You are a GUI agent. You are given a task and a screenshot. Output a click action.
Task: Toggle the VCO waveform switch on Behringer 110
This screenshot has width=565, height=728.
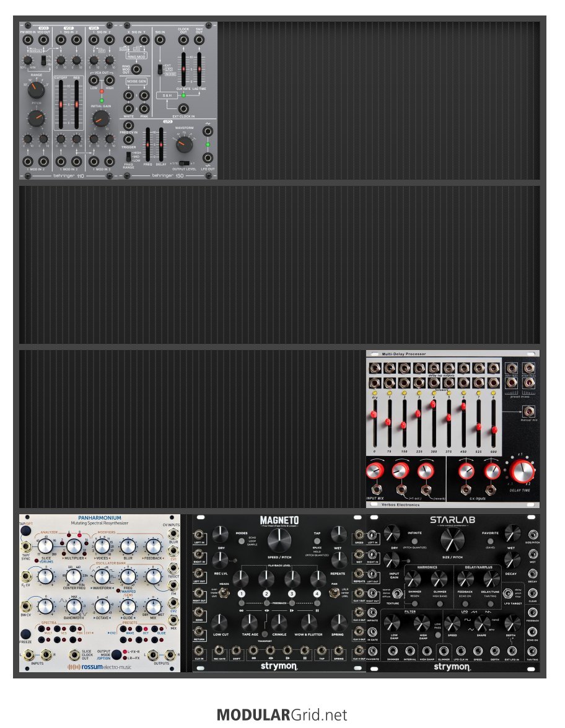(x=43, y=60)
